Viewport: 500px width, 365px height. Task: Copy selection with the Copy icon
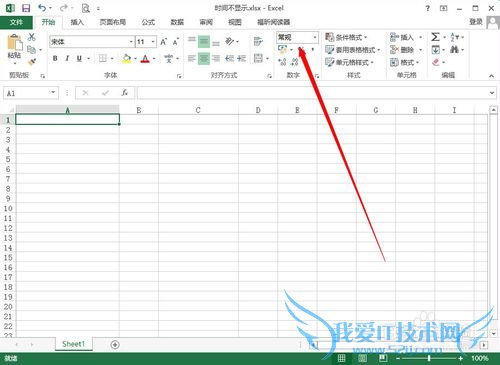point(32,50)
